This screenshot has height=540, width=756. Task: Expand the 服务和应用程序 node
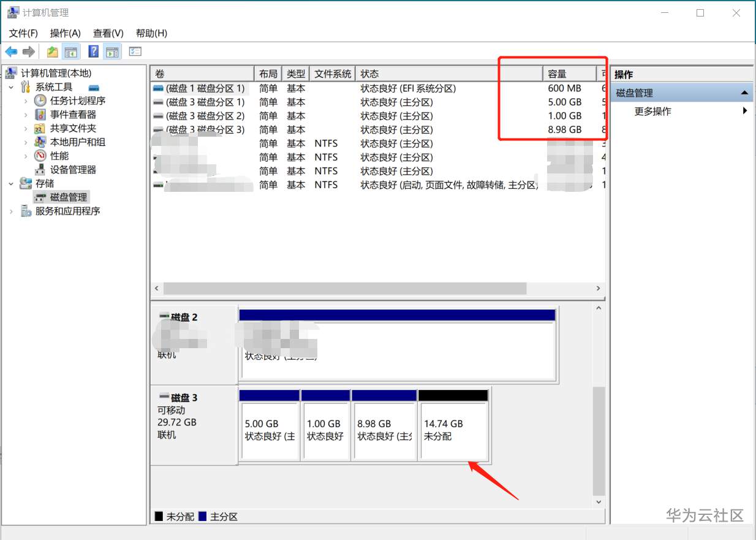[x=11, y=211]
